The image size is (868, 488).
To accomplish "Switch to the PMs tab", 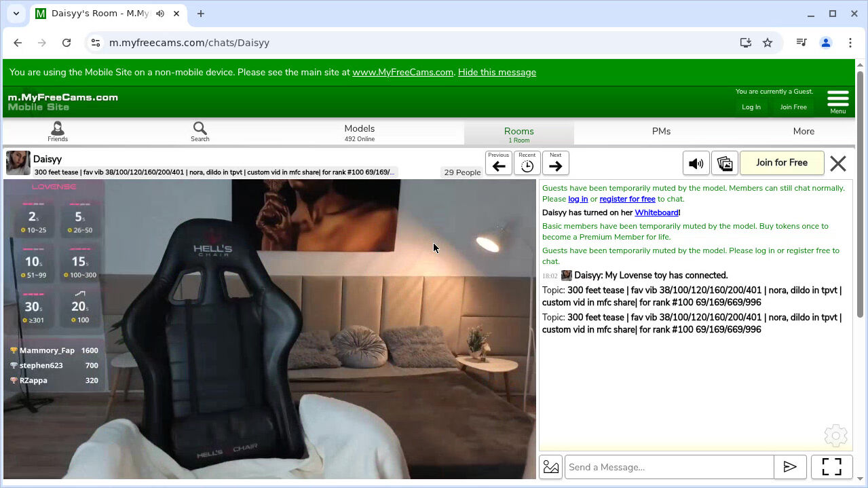I will click(x=661, y=132).
